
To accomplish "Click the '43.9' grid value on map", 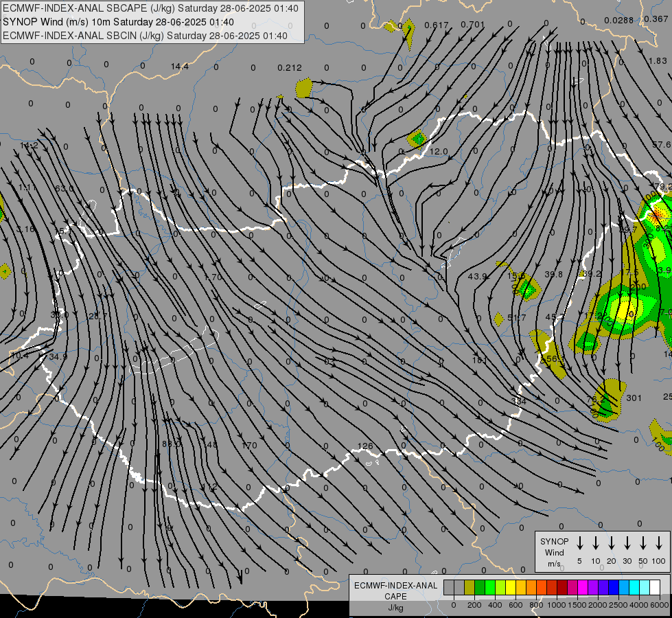I will point(477,277).
